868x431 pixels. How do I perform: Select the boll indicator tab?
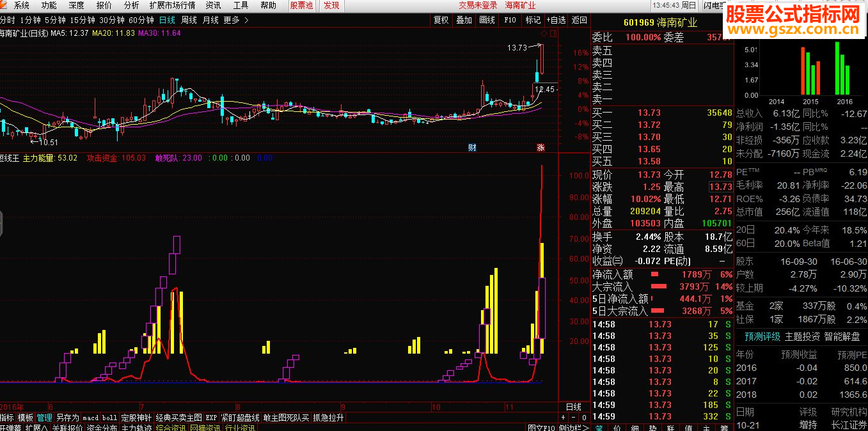click(110, 418)
